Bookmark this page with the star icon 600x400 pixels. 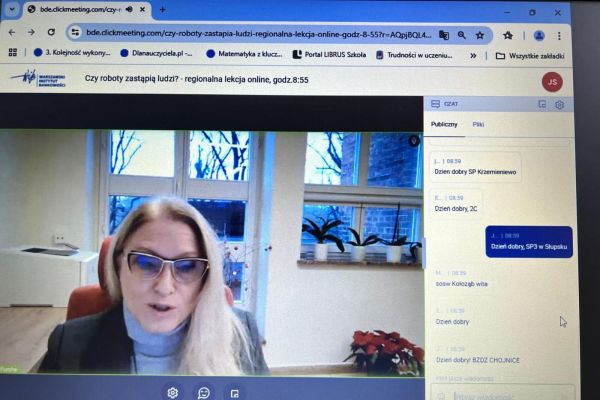click(x=480, y=36)
